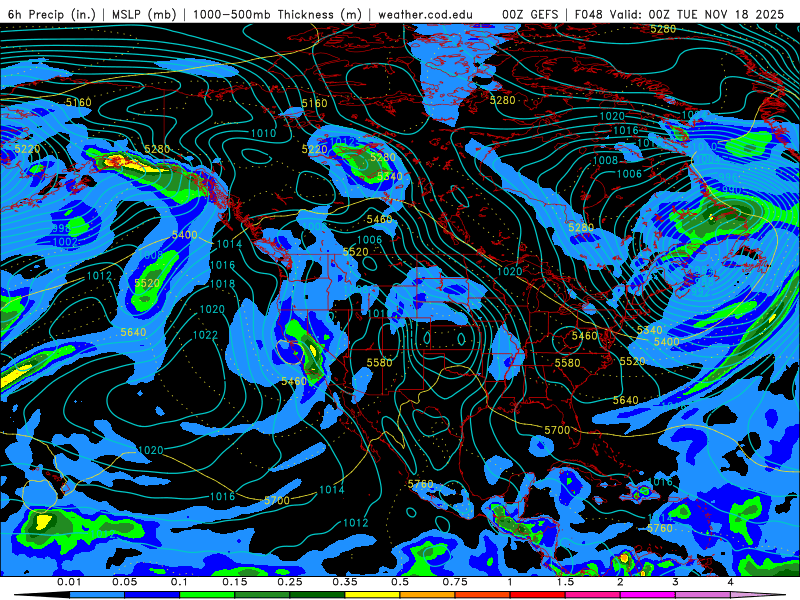Pick the magenta 2–3 legend swatch
The image size is (800, 600).
(648, 595)
